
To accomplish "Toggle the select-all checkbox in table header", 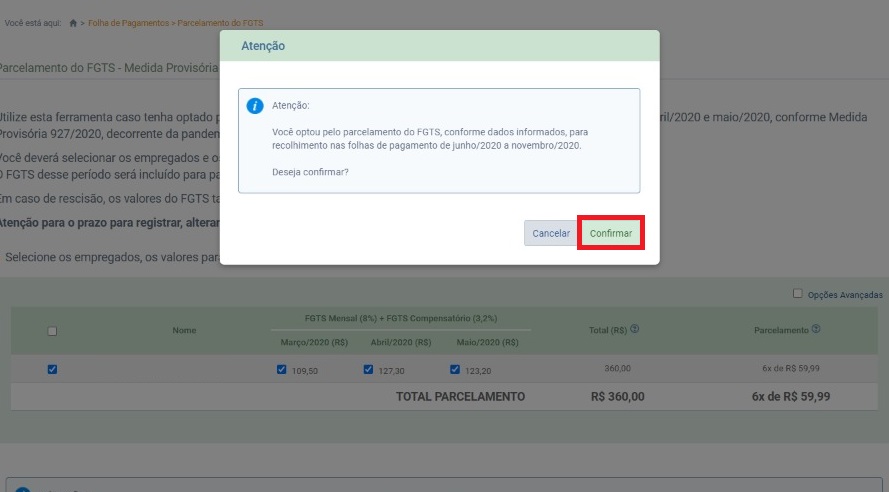I will [52, 331].
